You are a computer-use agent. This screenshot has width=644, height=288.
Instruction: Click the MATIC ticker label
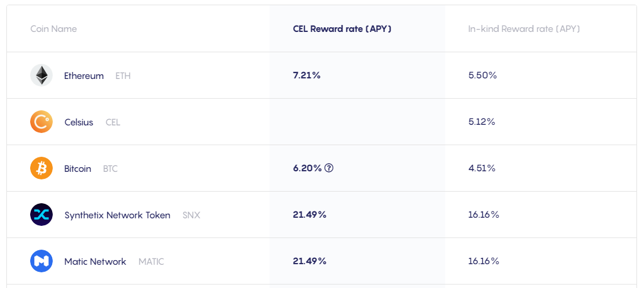151,262
